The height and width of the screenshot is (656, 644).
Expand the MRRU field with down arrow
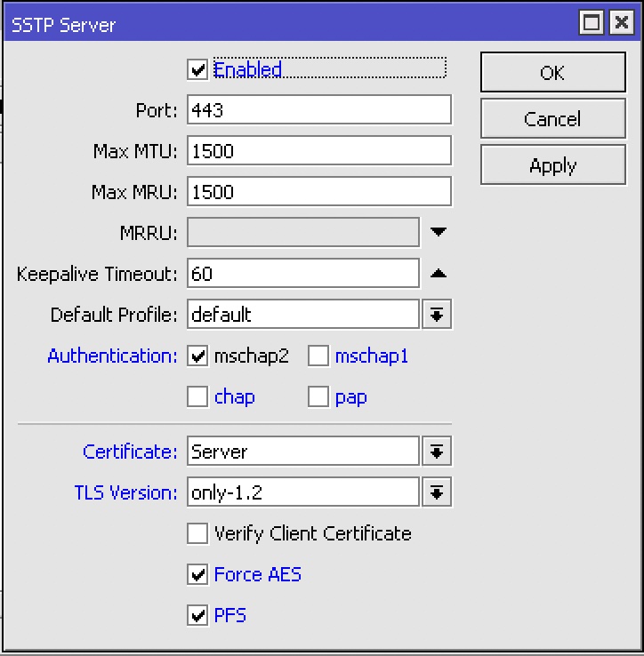438,233
